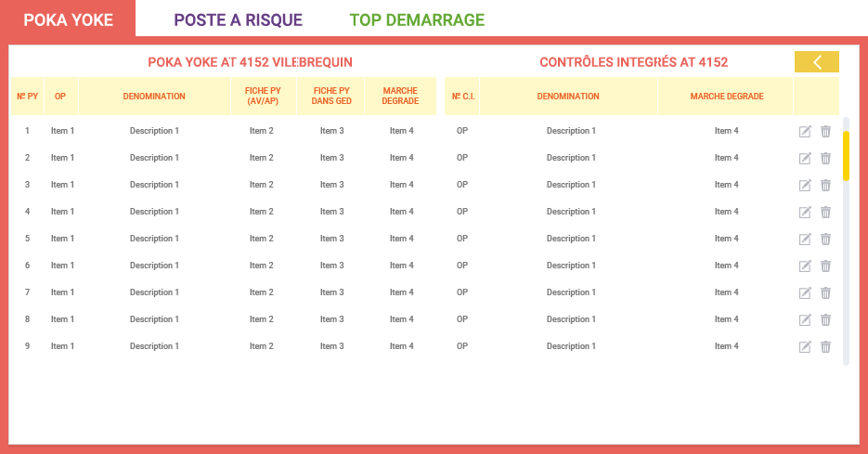Click the pencil icon for row 7
Image resolution: width=868 pixels, height=454 pixels.
pyautogui.click(x=805, y=293)
